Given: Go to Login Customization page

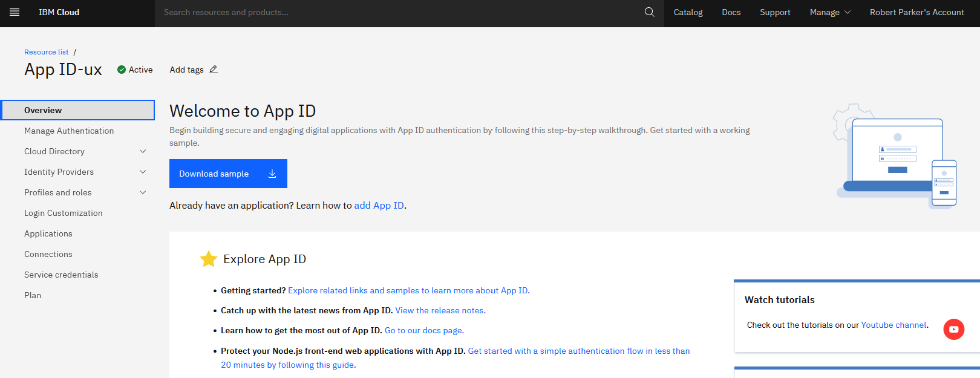Looking at the screenshot, I should 64,213.
